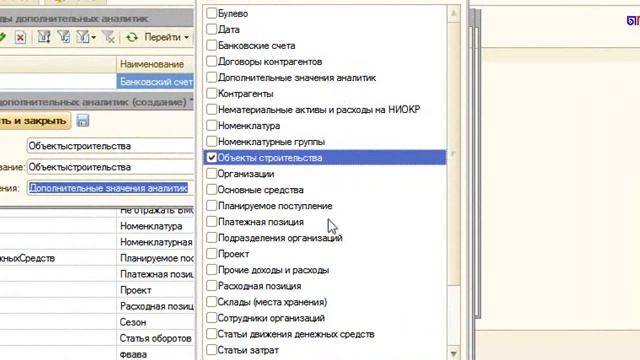
Task: Check the Склады (места хранения) checkbox
Action: click(x=211, y=302)
